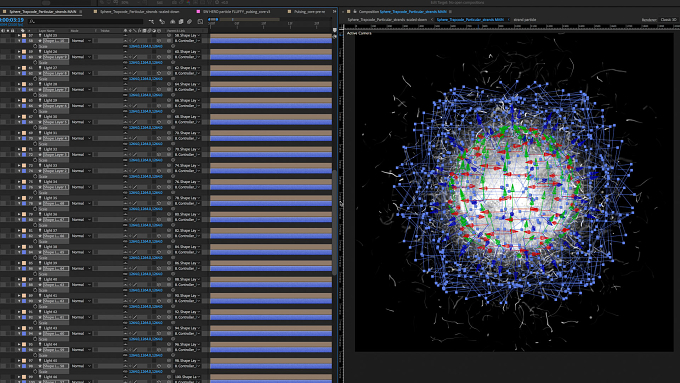Open the Normal mode dropdown of Shape Layer 7
The width and height of the screenshot is (680, 383).
pos(81,89)
